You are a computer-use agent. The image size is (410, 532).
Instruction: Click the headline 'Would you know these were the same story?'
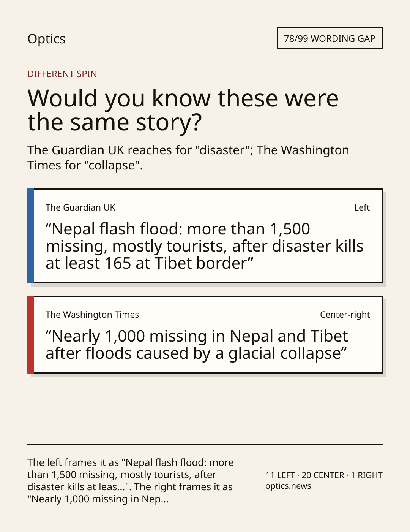click(183, 109)
